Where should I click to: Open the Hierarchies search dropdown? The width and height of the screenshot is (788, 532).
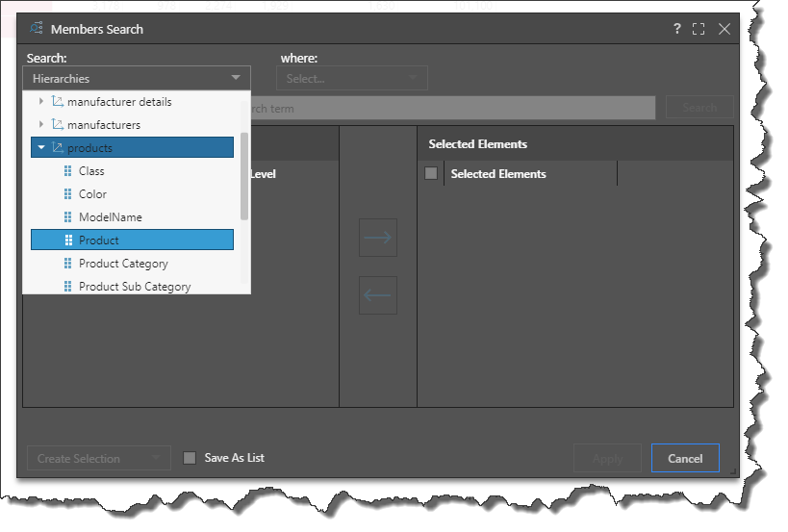[x=136, y=78]
